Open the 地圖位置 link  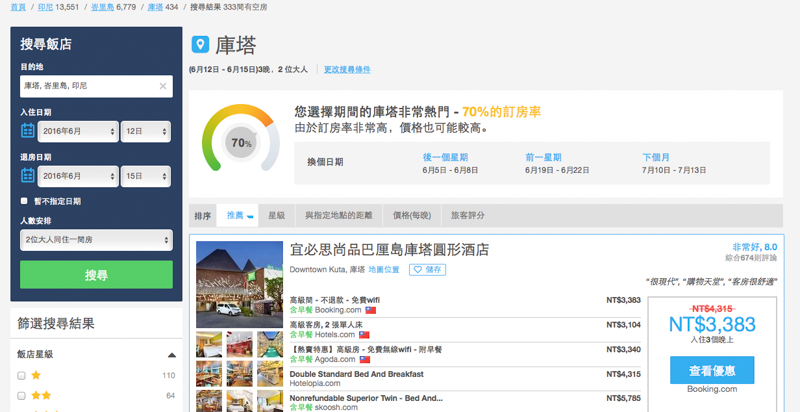pos(384,270)
